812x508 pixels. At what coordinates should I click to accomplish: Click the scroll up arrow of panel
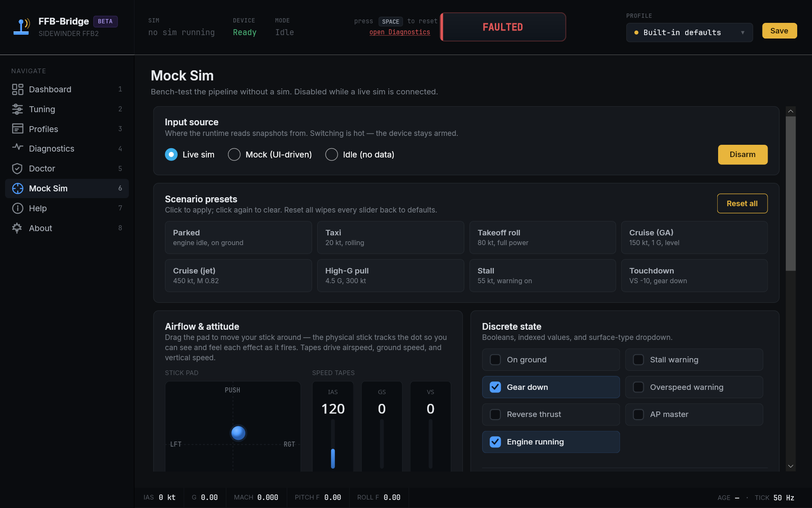[x=790, y=111]
